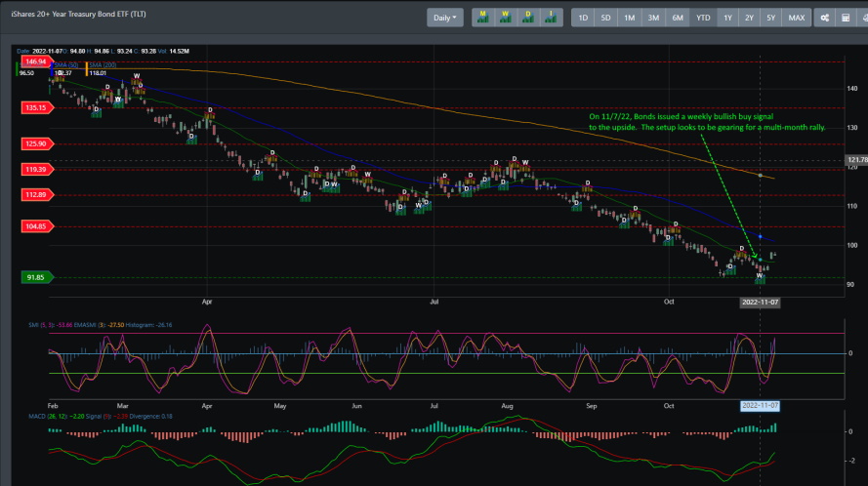Click the iShares 20+ Year Treasury Bond ETF title

(79, 14)
